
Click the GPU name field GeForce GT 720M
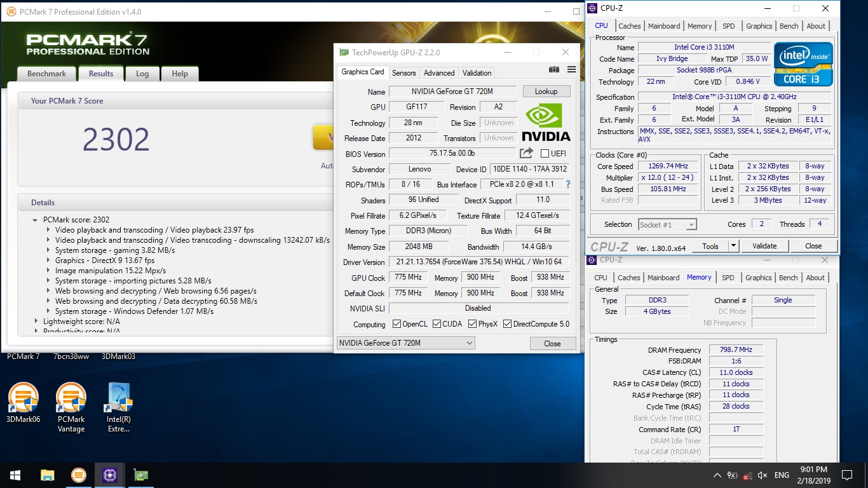pyautogui.click(x=452, y=91)
